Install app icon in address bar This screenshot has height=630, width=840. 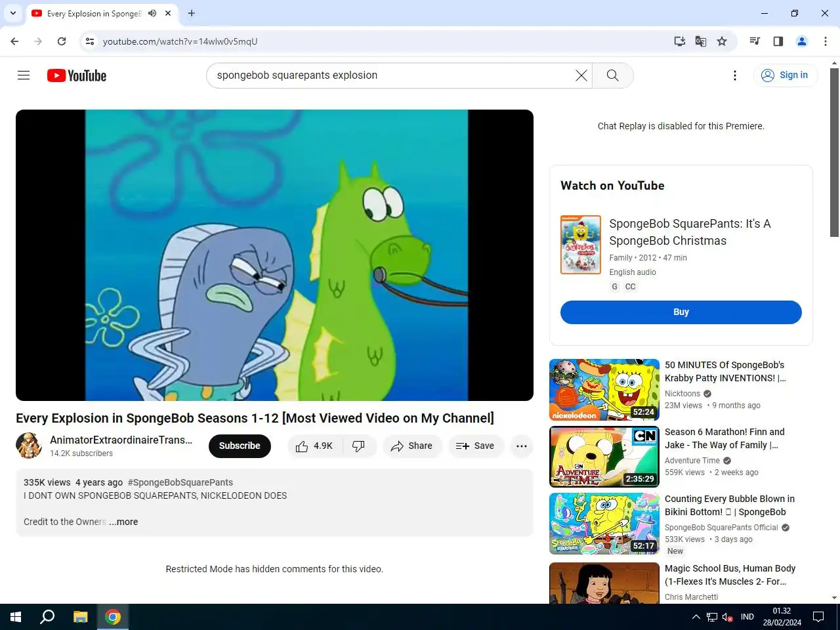[x=680, y=41]
